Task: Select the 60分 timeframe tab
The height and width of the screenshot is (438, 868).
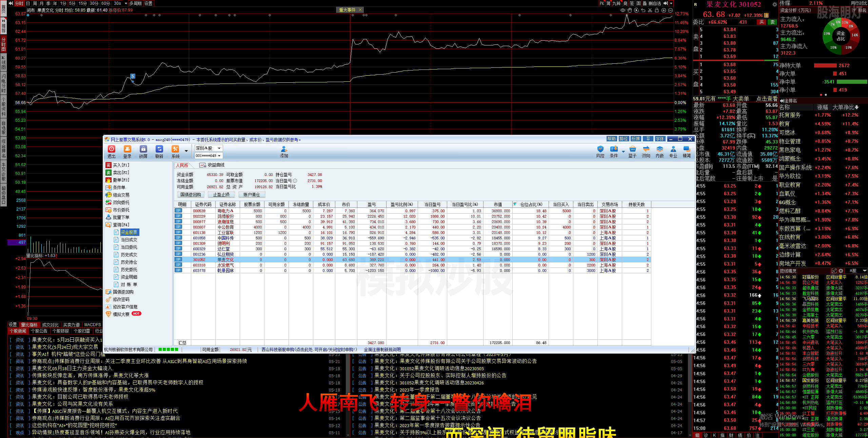Action: pyautogui.click(x=105, y=3)
